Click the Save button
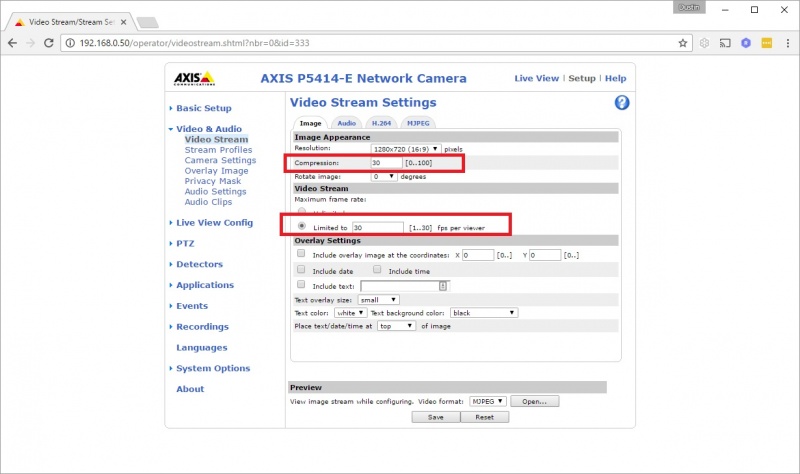Image resolution: width=800 pixels, height=474 pixels. 436,417
